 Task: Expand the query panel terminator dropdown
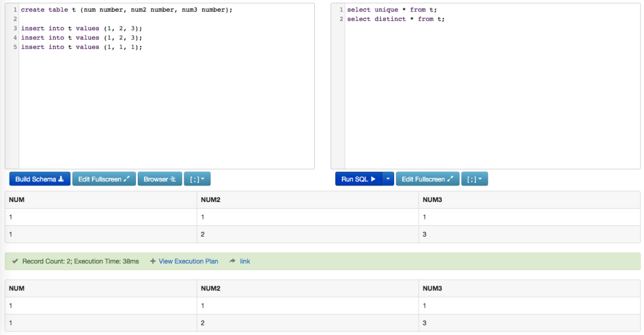[x=474, y=179]
